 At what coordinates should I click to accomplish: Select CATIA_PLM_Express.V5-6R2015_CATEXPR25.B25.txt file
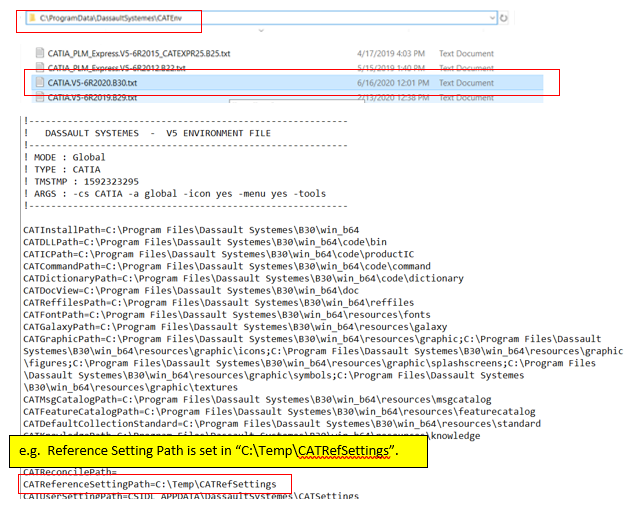point(139,53)
